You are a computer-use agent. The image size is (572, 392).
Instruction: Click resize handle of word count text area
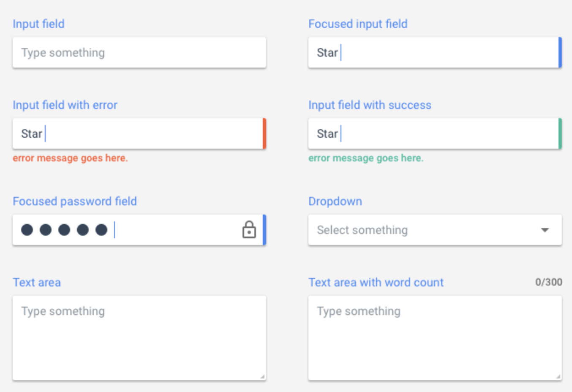click(x=558, y=376)
